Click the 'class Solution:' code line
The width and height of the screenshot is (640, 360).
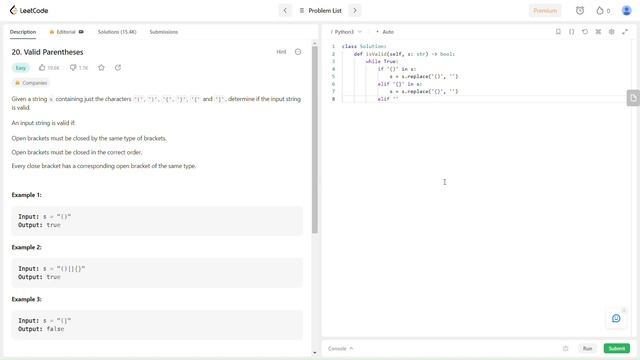pyautogui.click(x=364, y=46)
